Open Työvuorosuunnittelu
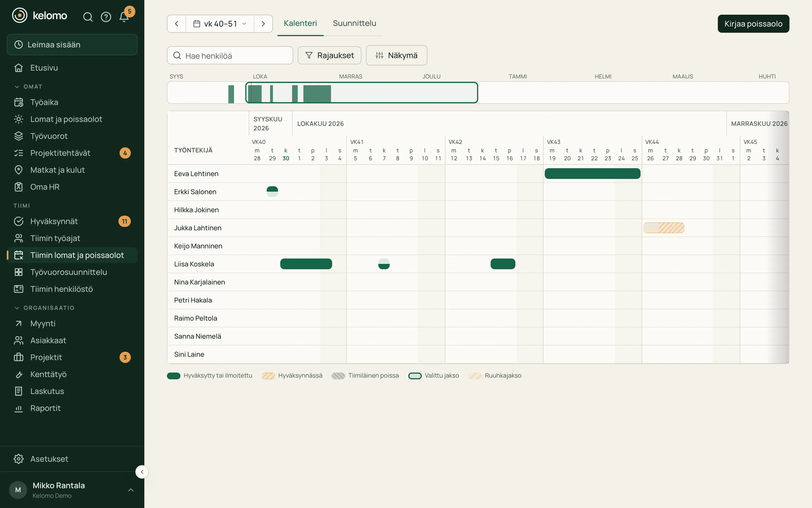812x508 pixels. click(72, 272)
